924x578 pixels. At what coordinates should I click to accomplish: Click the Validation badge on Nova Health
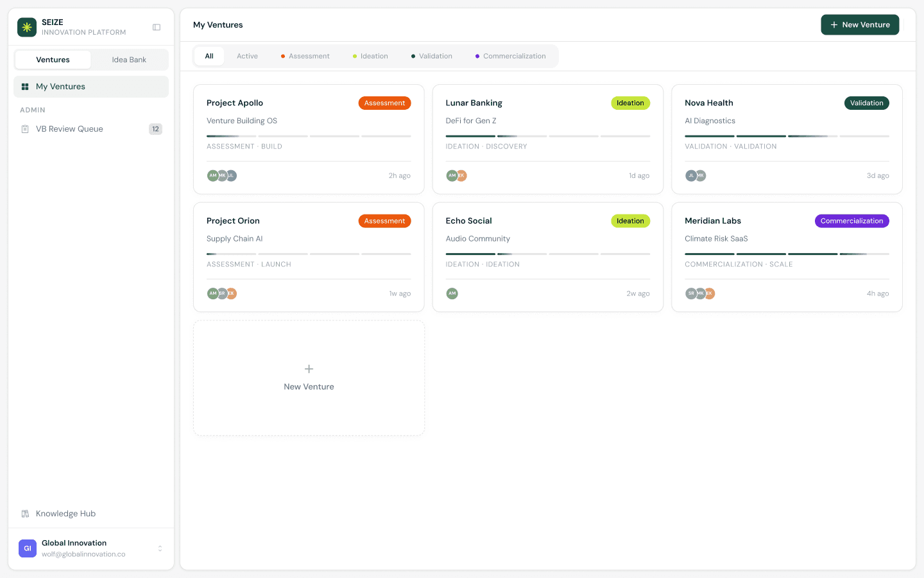[867, 103]
